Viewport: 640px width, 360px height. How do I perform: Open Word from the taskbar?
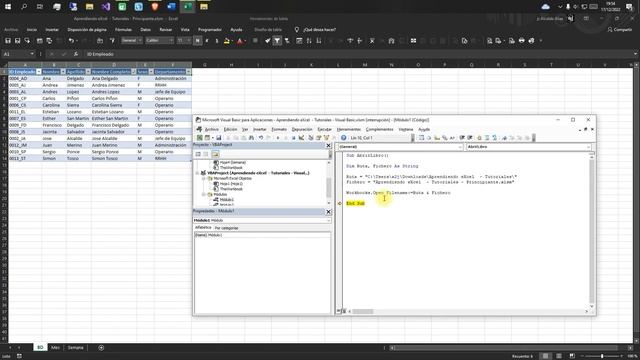coord(171,7)
